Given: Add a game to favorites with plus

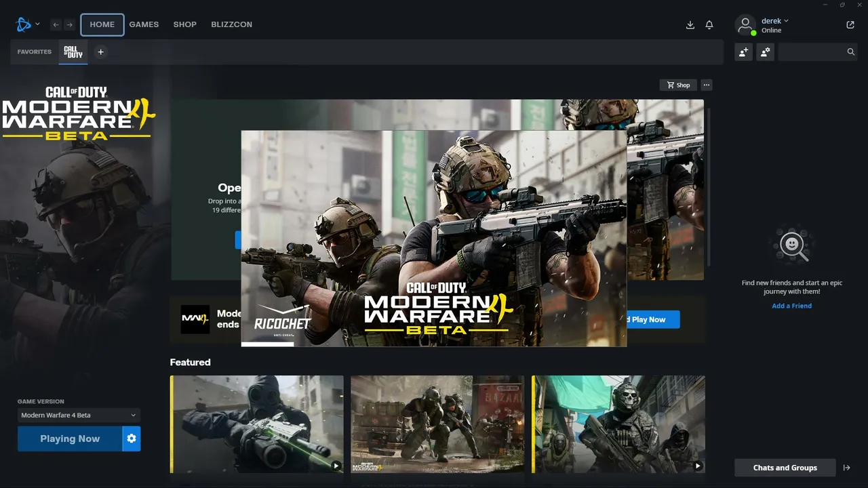Looking at the screenshot, I should (100, 52).
